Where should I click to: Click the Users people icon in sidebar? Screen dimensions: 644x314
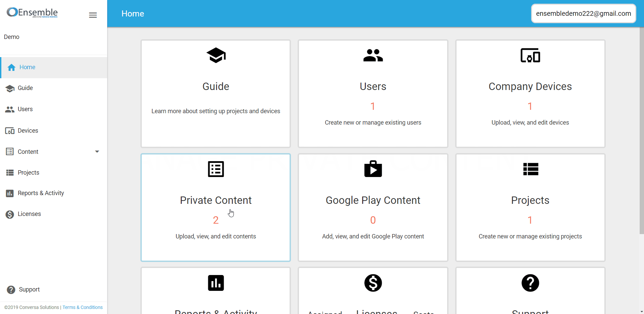click(10, 109)
